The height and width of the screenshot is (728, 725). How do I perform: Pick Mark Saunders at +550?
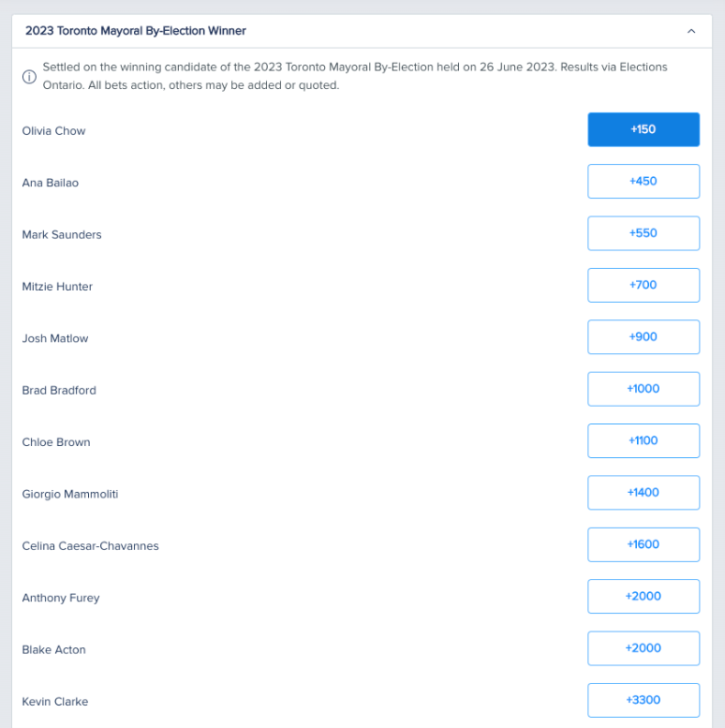pos(644,233)
